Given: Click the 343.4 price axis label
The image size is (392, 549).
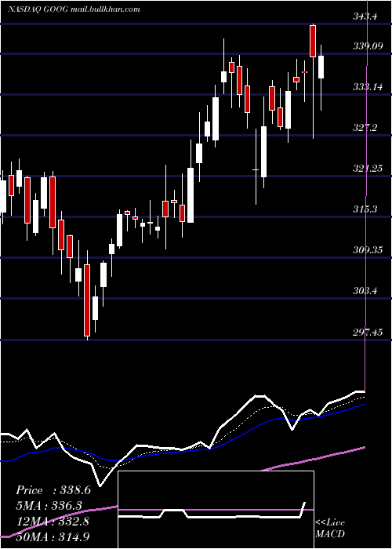Looking at the screenshot, I should click(x=365, y=16).
